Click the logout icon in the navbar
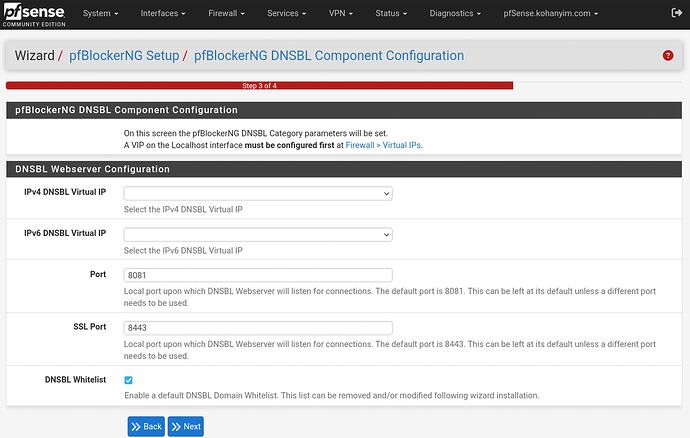The image size is (690, 438). [676, 13]
